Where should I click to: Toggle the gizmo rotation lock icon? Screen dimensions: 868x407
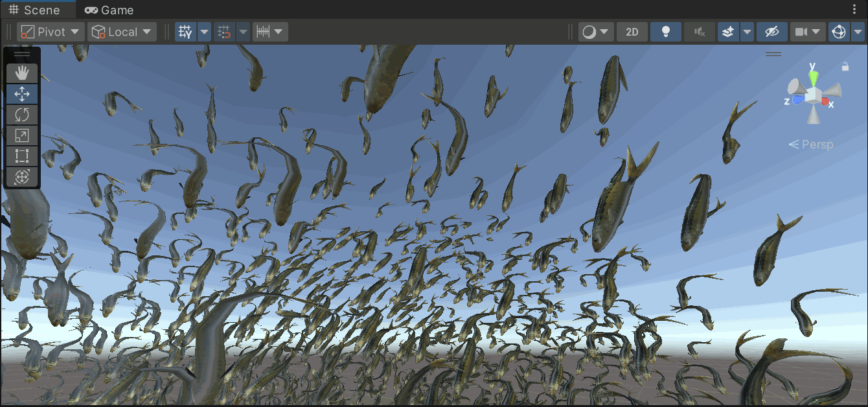click(x=845, y=66)
